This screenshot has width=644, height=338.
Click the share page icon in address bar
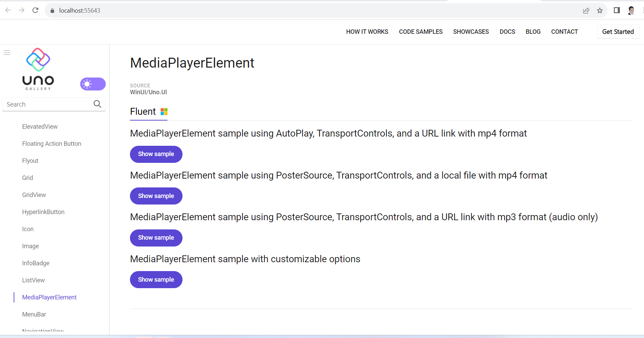[586, 11]
